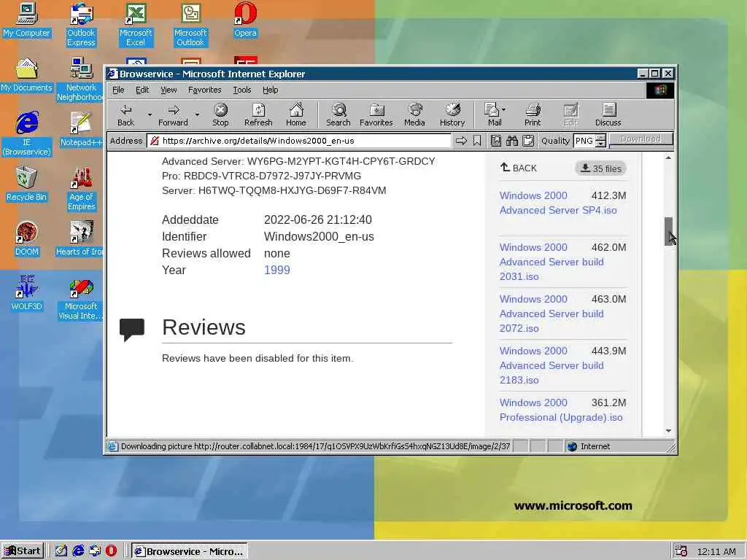This screenshot has height=560, width=747.
Task: Open Opera desktop icon
Action: click(x=245, y=20)
